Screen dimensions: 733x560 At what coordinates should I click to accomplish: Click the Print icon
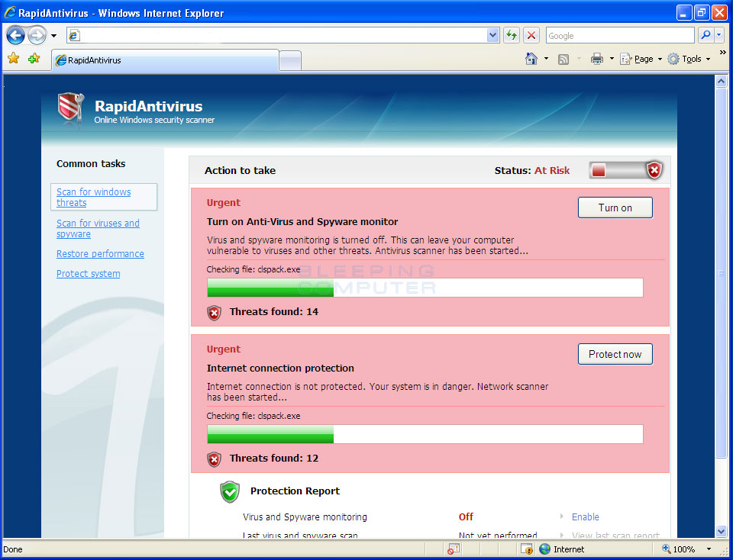(x=597, y=59)
